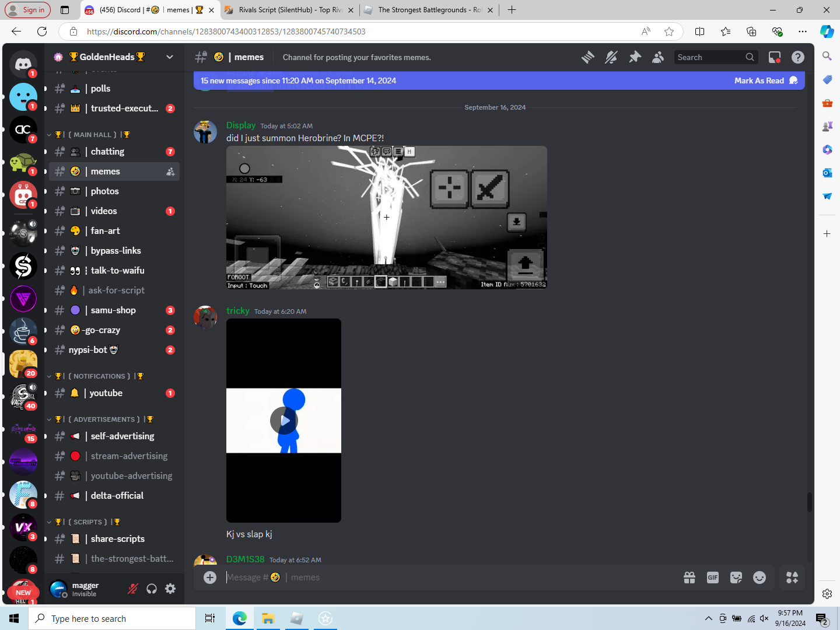Create invite for the memes channel
Image resolution: width=840 pixels, height=630 pixels.
[x=170, y=171]
